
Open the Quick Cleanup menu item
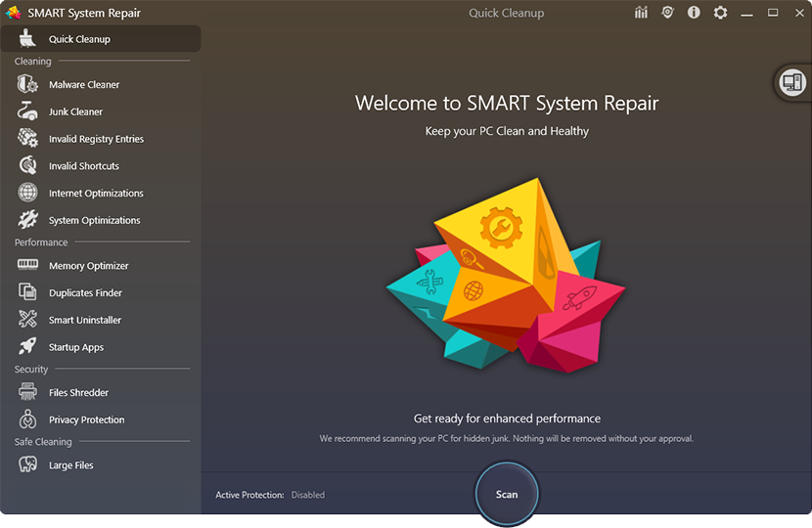coord(101,39)
